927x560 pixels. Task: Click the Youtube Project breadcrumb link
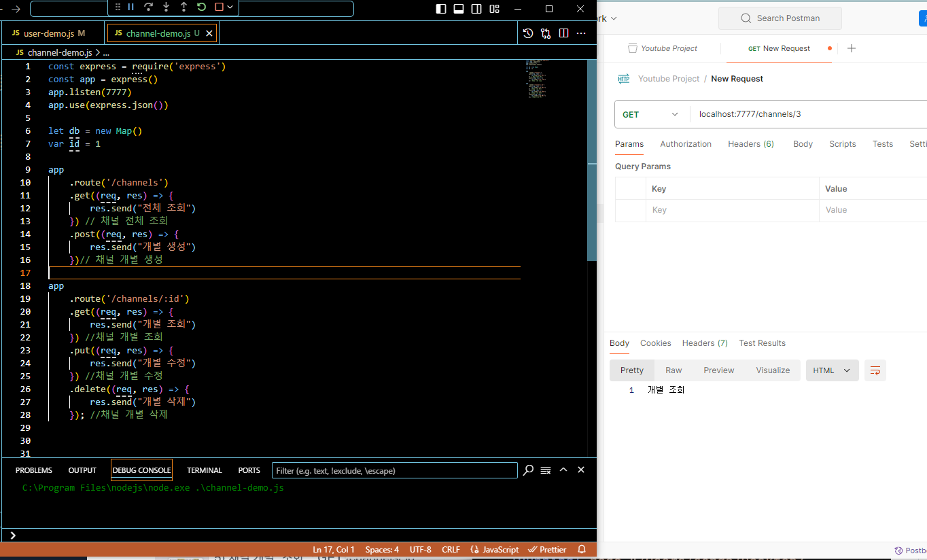[669, 79]
